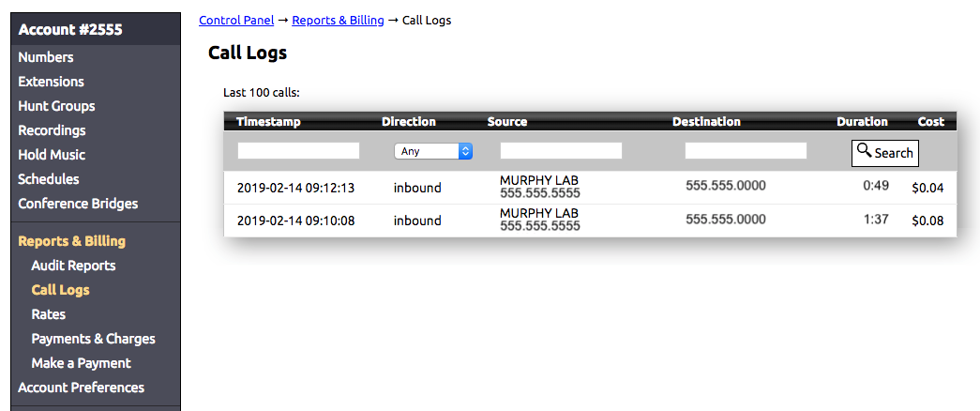Navigate to Hold Music settings
The width and height of the screenshot is (980, 411).
[52, 155]
